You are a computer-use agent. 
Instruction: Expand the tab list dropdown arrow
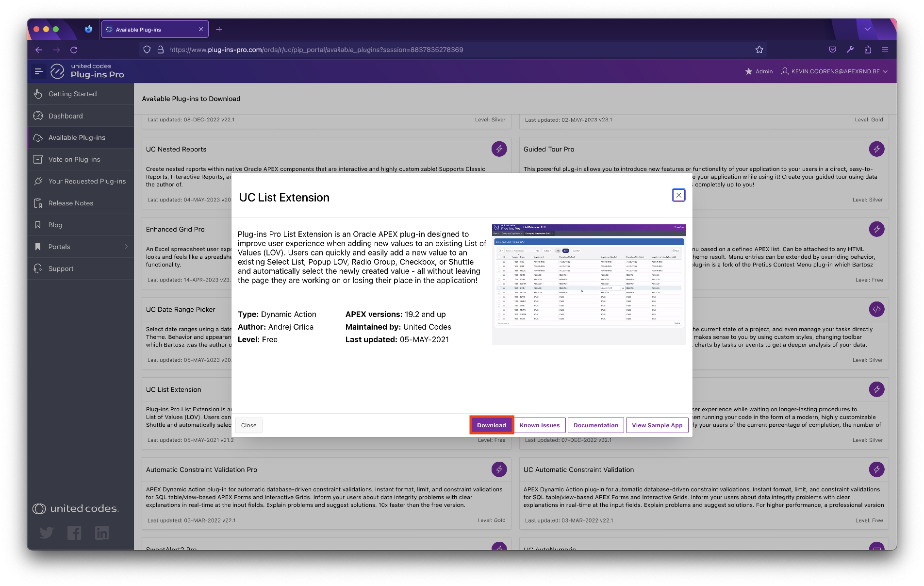[x=867, y=29]
